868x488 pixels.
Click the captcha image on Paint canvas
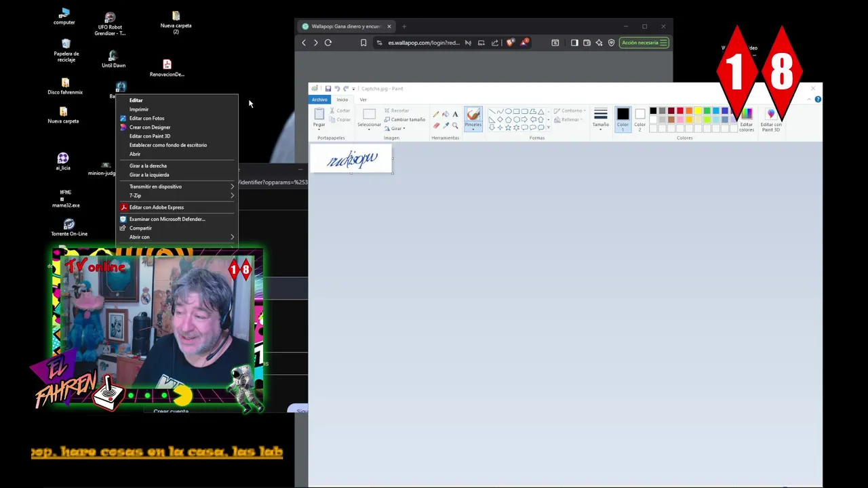pyautogui.click(x=351, y=159)
